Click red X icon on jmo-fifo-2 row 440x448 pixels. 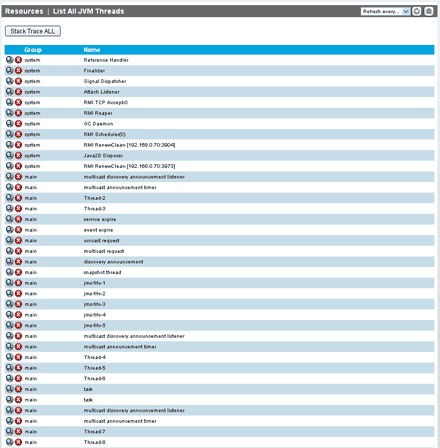click(18, 294)
